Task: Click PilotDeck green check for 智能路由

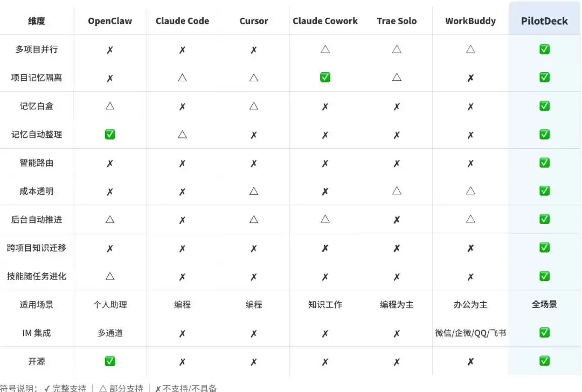Action: point(544,163)
